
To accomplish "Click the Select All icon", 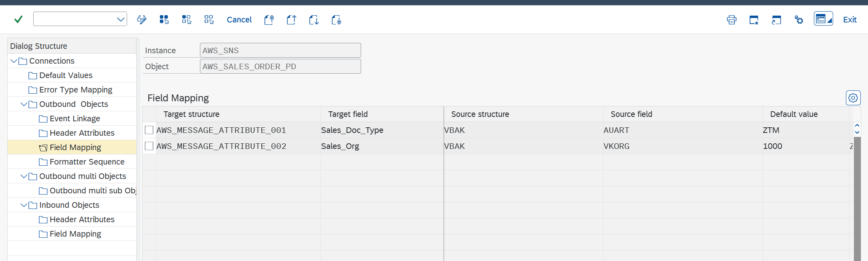I will 164,20.
